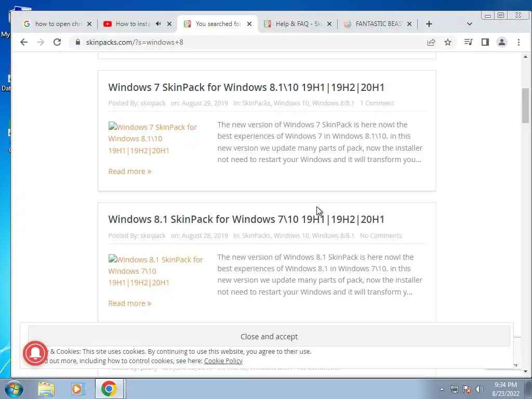Image resolution: width=532 pixels, height=399 pixels.
Task: Open the Action Center flag icon
Action: click(467, 389)
